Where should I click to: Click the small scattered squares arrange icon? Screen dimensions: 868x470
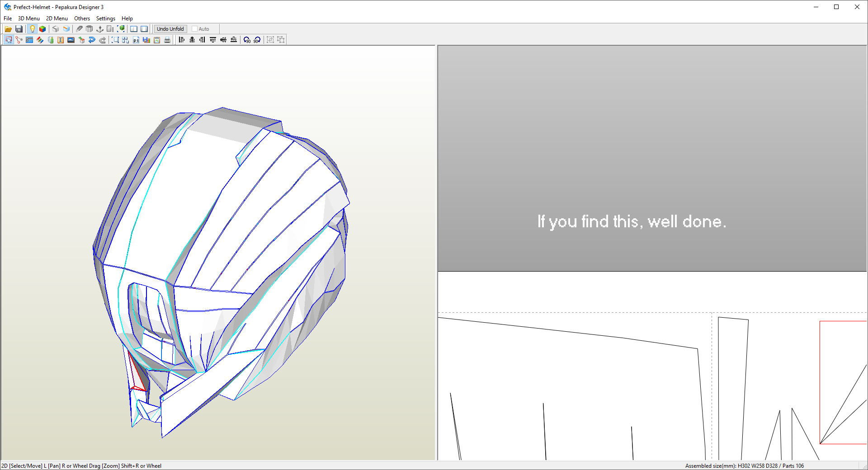[126, 40]
